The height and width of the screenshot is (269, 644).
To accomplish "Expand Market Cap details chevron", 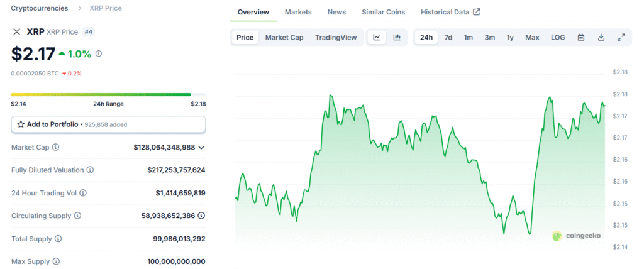I will click(x=201, y=148).
